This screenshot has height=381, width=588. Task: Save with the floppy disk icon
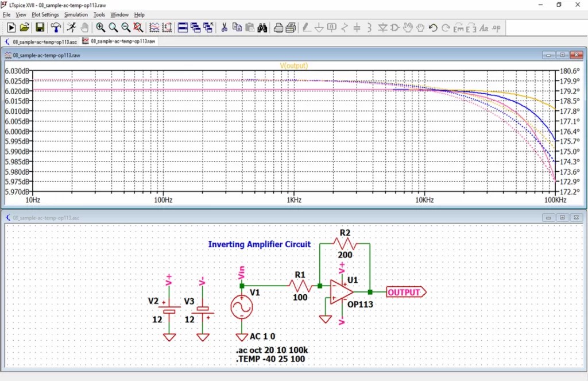click(40, 28)
